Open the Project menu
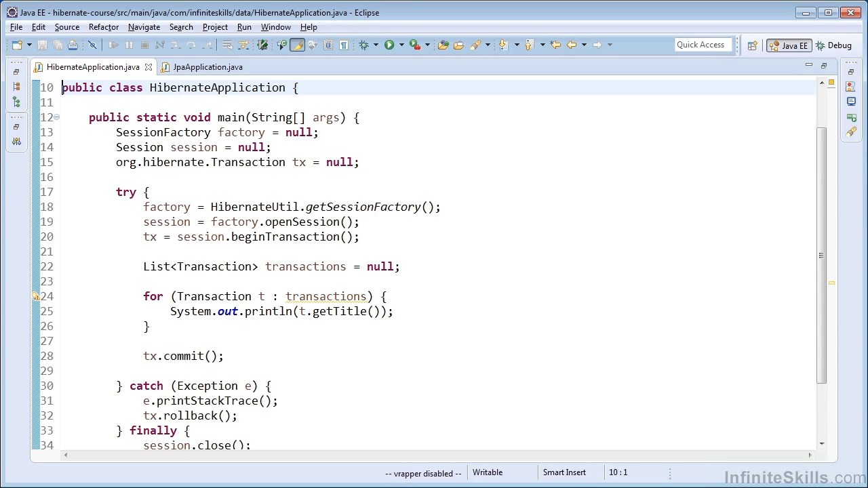 pos(215,27)
